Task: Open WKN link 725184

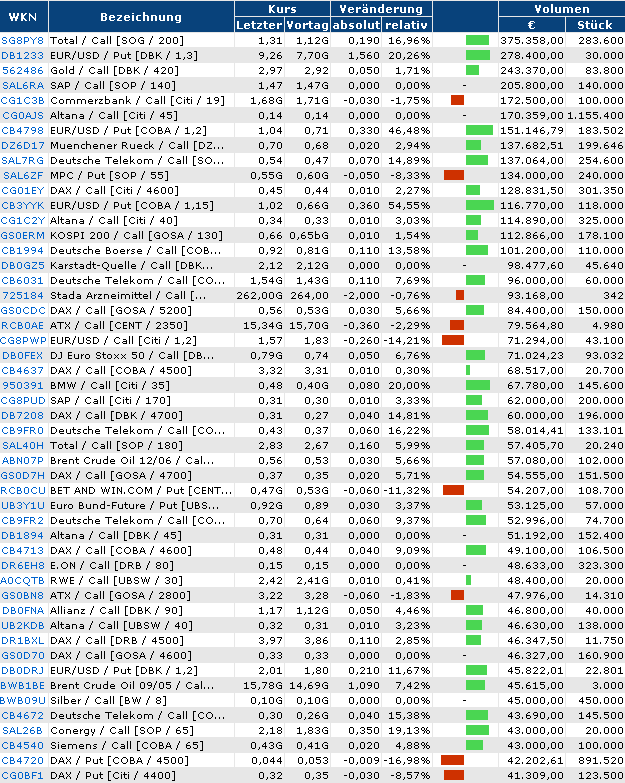Action: point(22,295)
